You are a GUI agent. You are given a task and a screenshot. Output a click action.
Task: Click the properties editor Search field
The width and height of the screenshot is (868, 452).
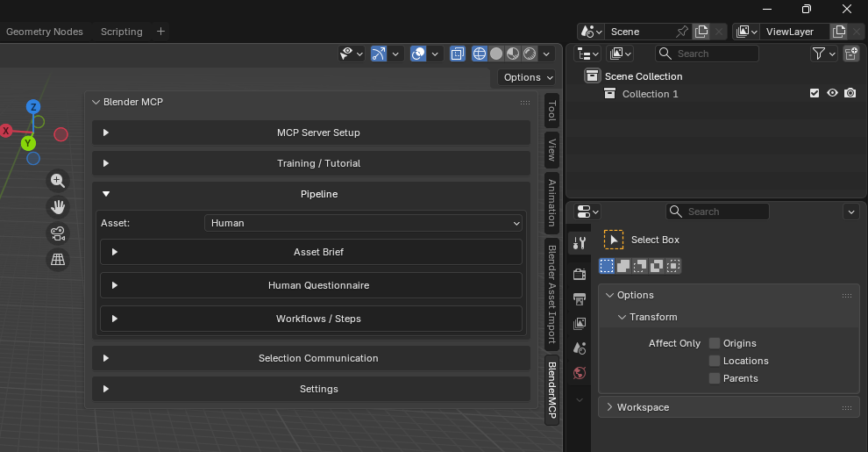point(717,212)
